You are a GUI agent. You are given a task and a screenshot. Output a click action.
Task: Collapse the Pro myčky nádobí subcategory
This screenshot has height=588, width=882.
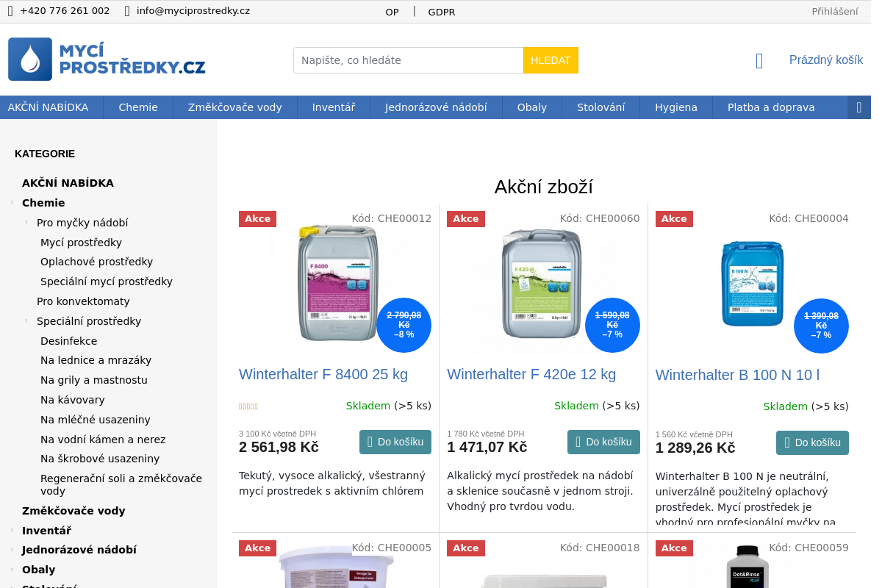click(x=26, y=222)
